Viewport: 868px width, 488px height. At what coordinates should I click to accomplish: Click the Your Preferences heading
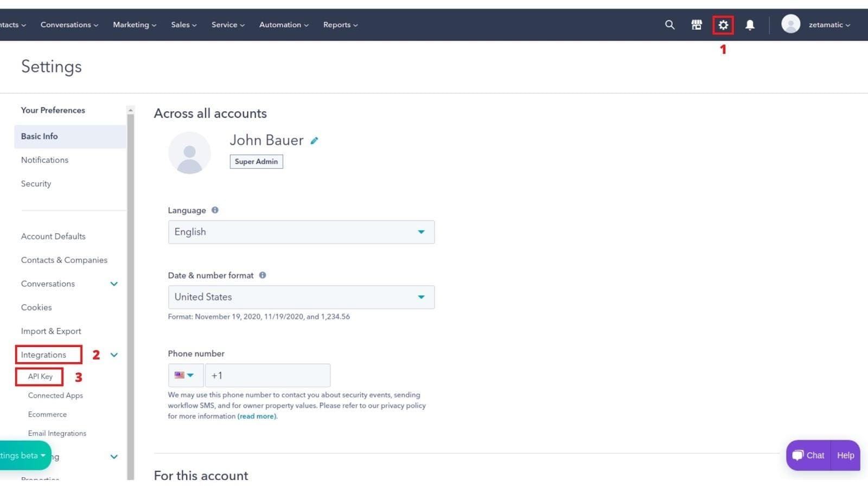coord(53,111)
